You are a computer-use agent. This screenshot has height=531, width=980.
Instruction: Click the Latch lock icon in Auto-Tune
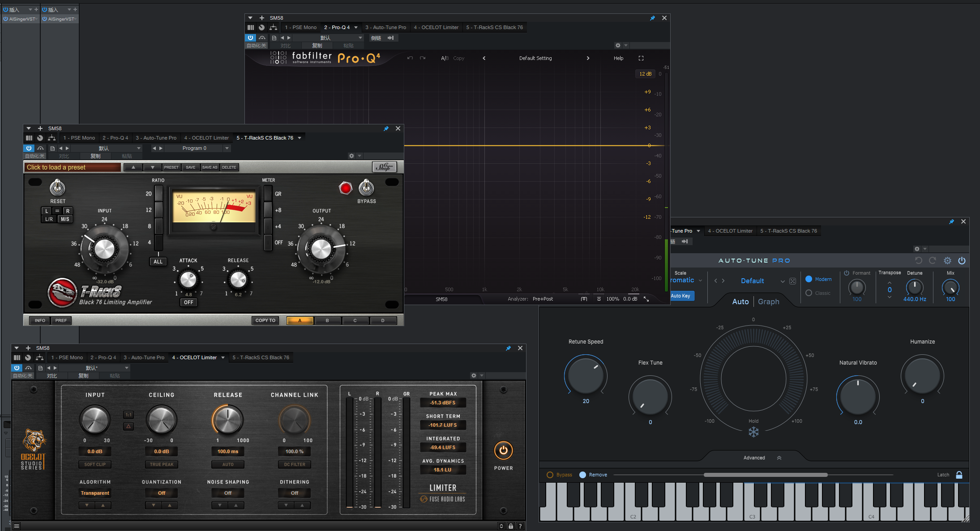[x=959, y=475]
